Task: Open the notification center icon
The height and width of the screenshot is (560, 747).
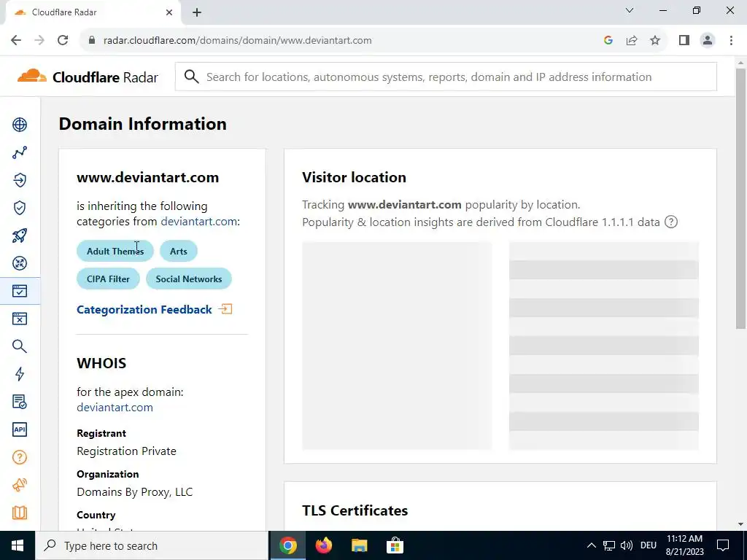Action: click(x=723, y=545)
